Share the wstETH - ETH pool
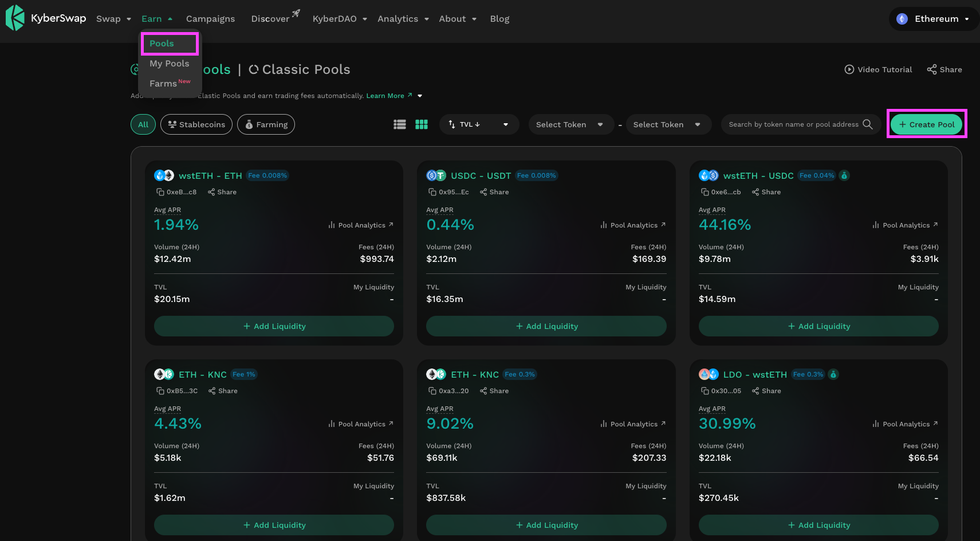 [222, 192]
